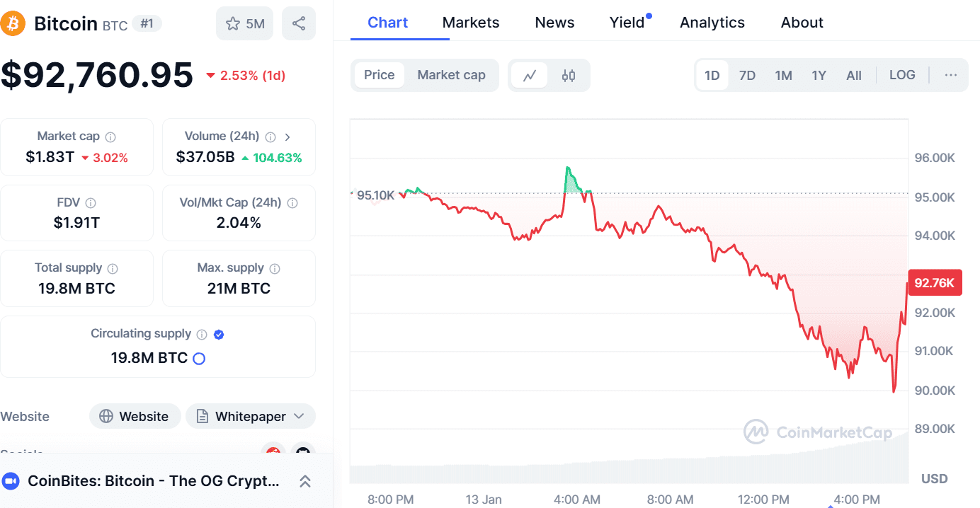Switch to the Markets tab

(470, 22)
